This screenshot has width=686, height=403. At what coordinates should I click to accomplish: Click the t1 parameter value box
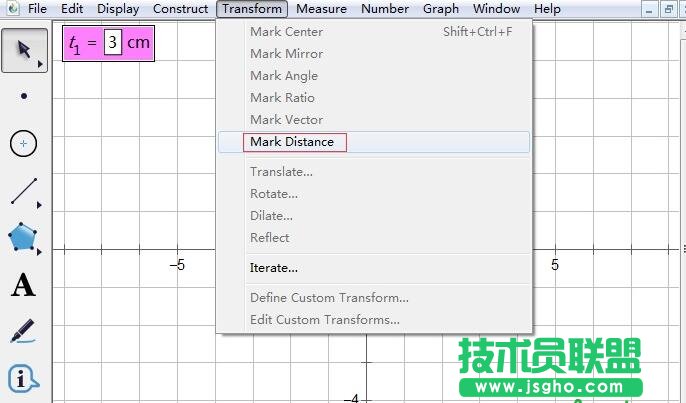point(113,45)
